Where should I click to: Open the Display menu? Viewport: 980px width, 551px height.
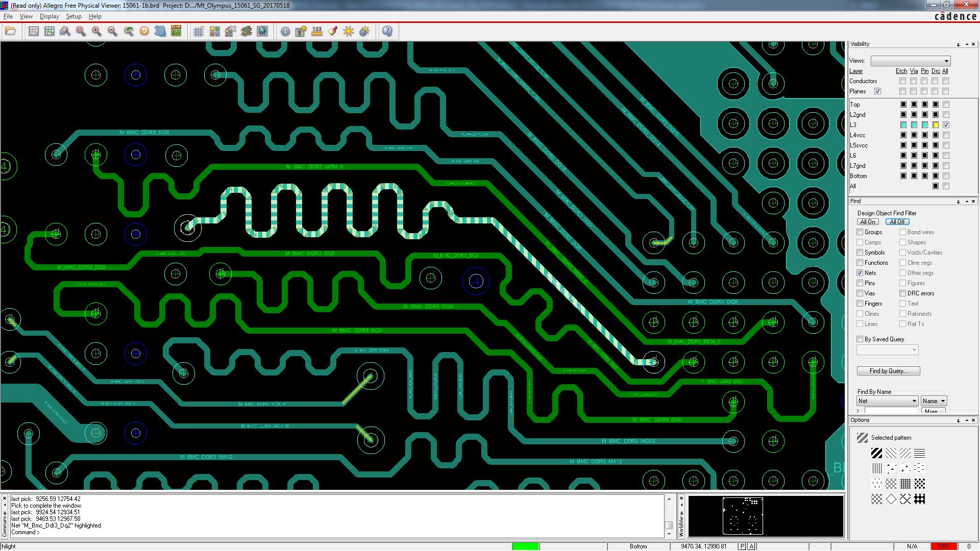click(49, 16)
